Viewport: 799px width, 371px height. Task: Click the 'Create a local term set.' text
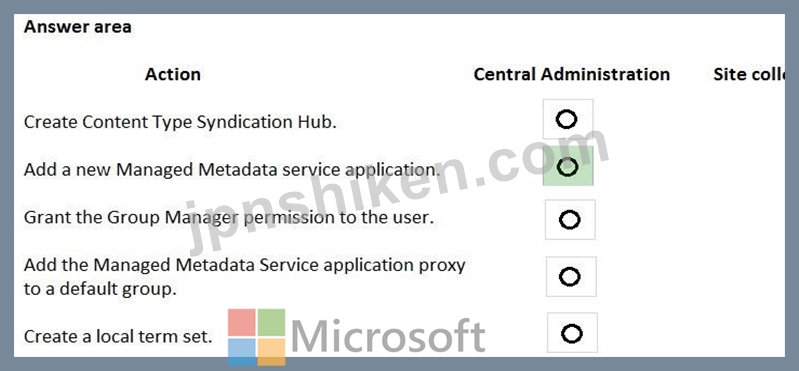pyautogui.click(x=118, y=336)
